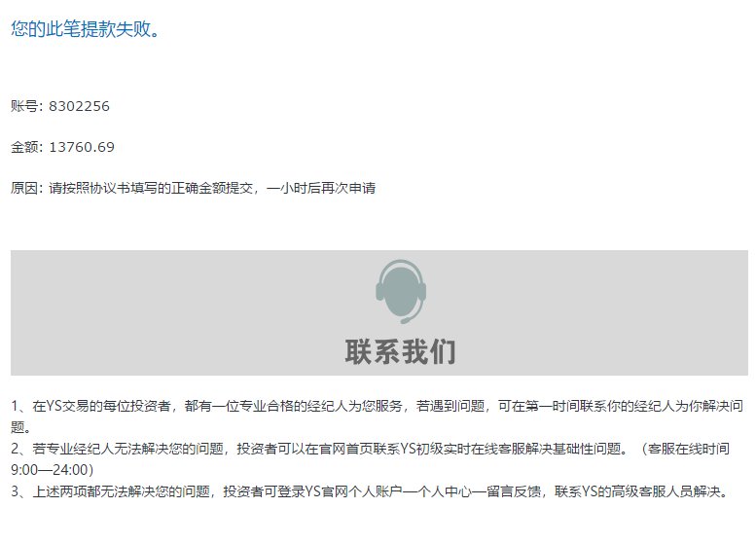Image resolution: width=756 pixels, height=544 pixels.
Task: Click instruction item 1 about 经纪人
Action: pyautogui.click(x=377, y=417)
